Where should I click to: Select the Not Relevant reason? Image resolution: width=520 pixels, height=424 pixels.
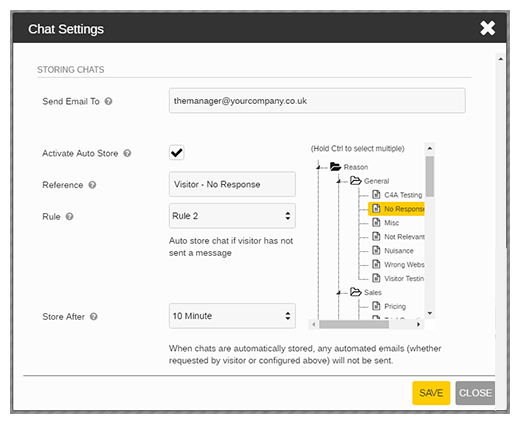[404, 237]
